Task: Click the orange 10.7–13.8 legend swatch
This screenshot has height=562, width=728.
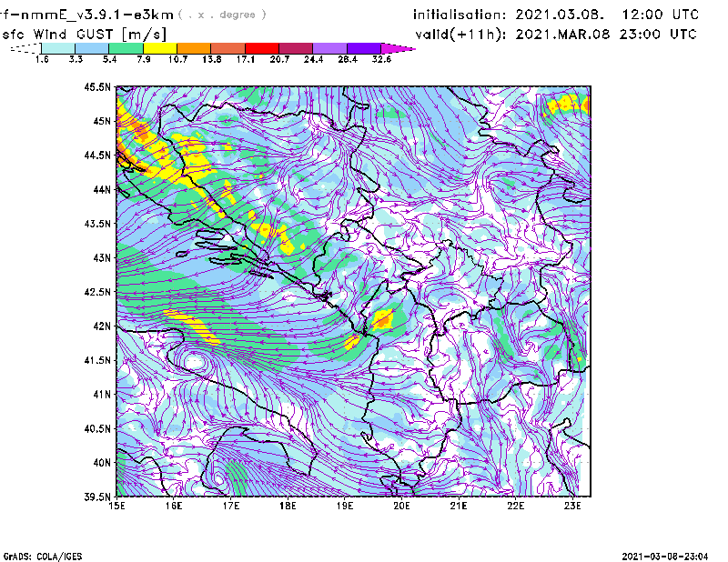Action: tap(194, 48)
